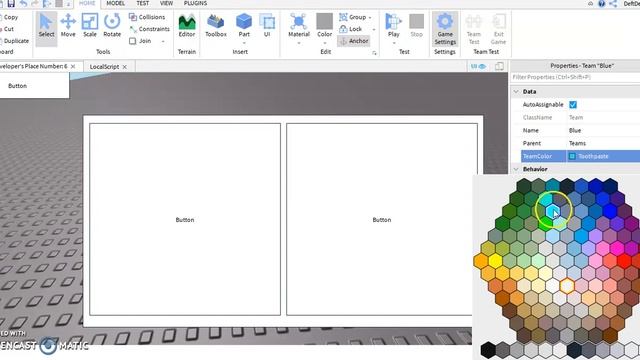
Task: Click the Filter Properties search field
Action: pyautogui.click(x=575, y=77)
